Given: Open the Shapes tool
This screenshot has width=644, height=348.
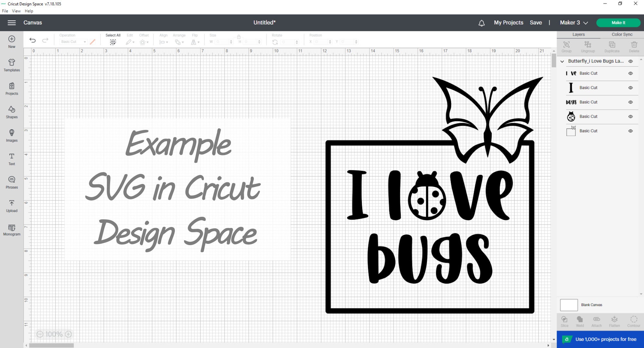Looking at the screenshot, I should 12,112.
